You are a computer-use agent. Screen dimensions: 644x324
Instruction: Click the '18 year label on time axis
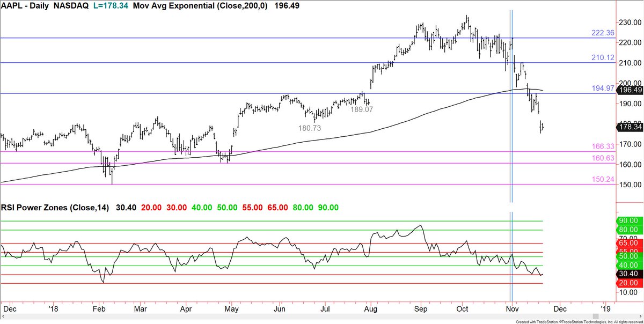pos(52,309)
